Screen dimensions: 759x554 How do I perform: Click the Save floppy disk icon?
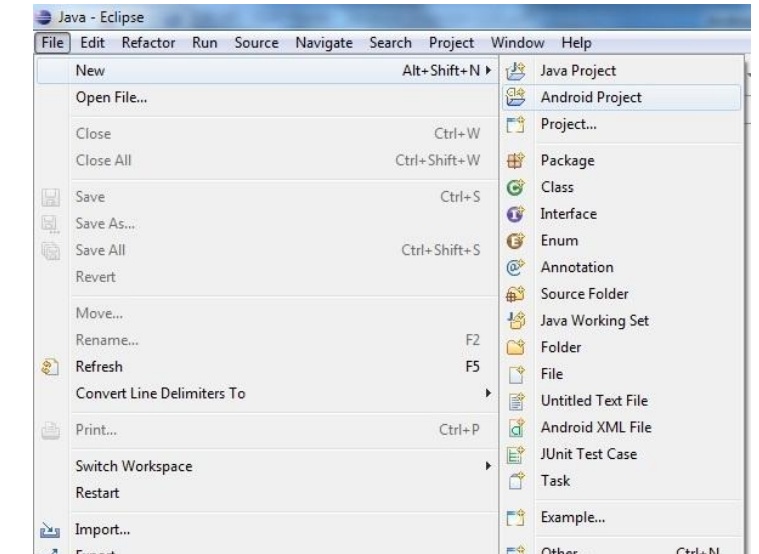coord(50,197)
